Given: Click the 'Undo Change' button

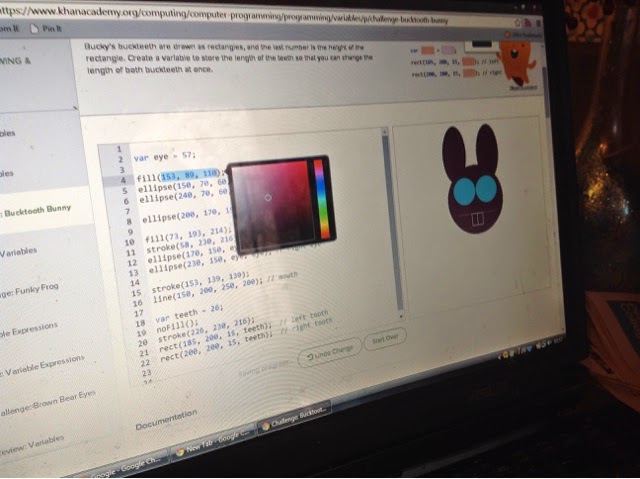Looking at the screenshot, I should [x=330, y=351].
